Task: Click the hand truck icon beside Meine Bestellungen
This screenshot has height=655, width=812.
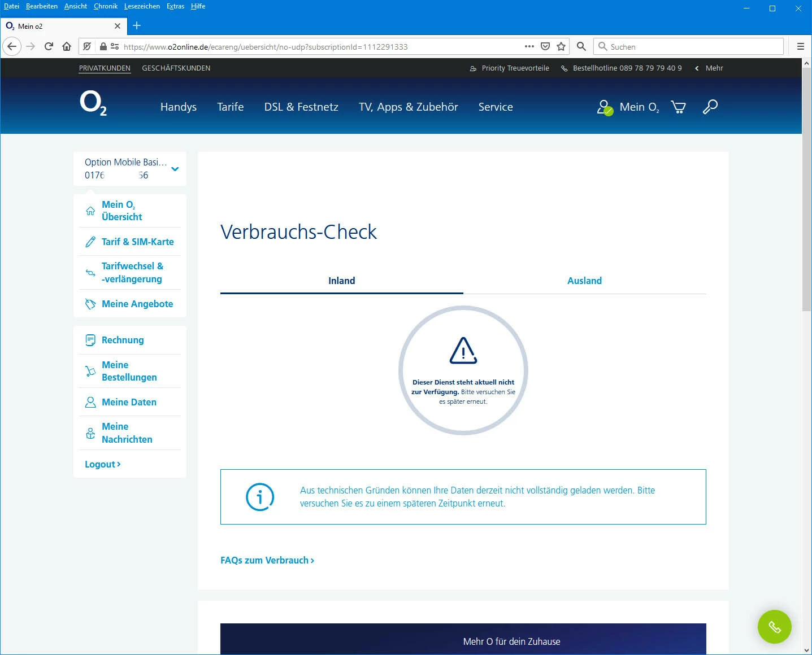Action: click(90, 371)
